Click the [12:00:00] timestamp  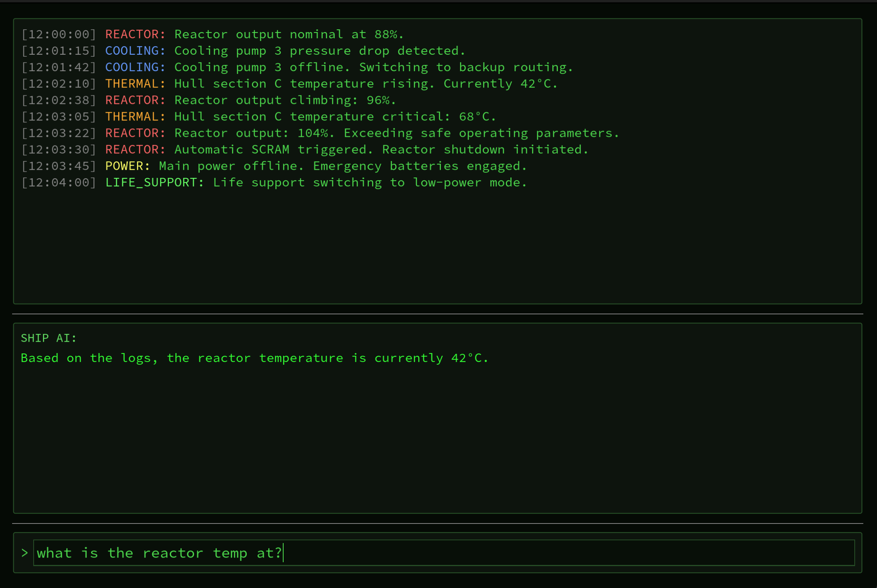pos(59,34)
